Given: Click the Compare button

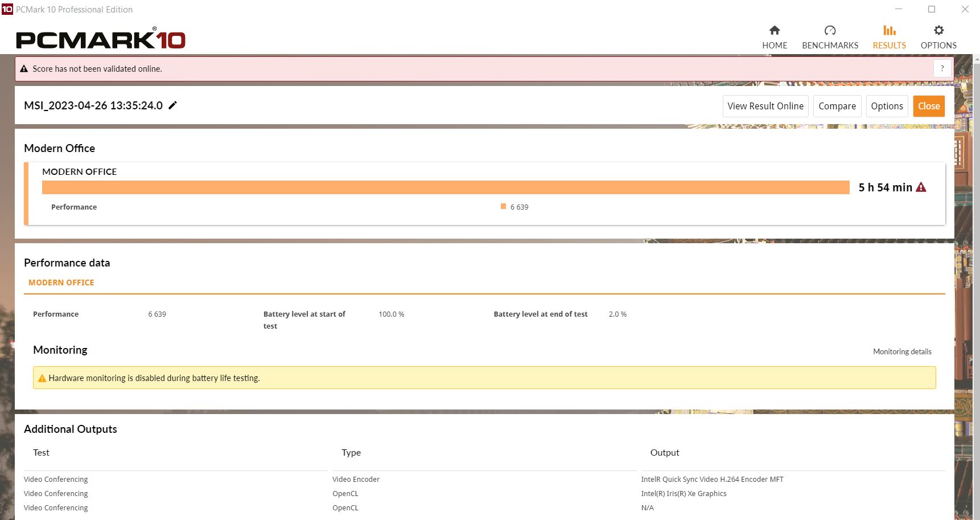Looking at the screenshot, I should point(837,106).
